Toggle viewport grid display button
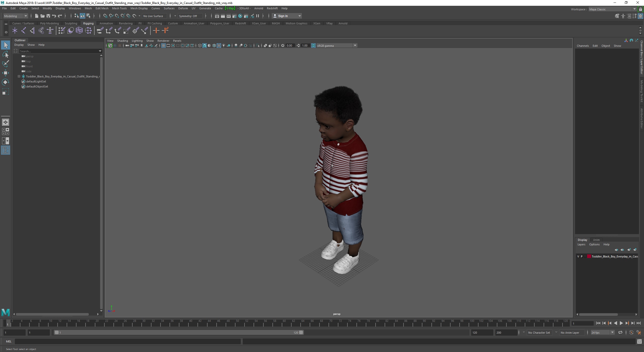The image size is (644, 352). [x=164, y=46]
